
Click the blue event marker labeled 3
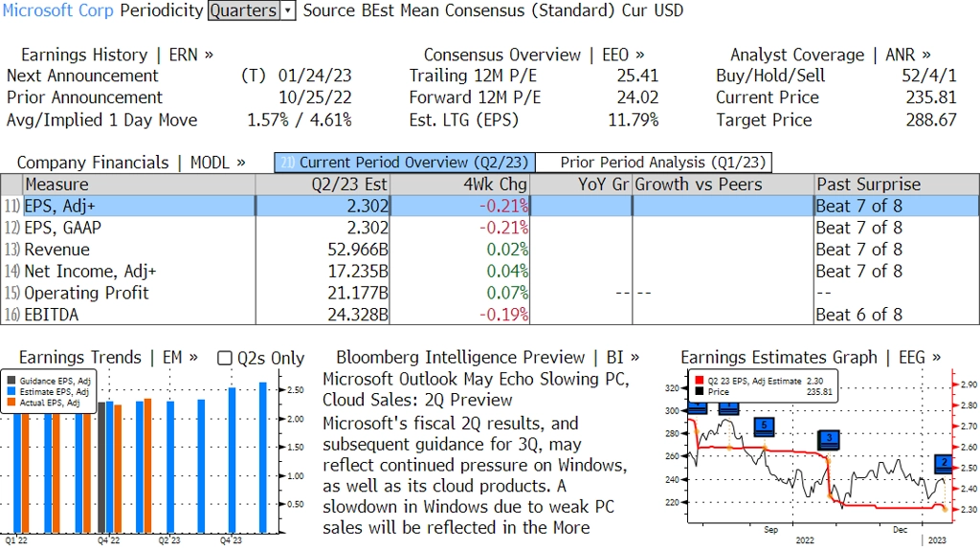(x=829, y=439)
